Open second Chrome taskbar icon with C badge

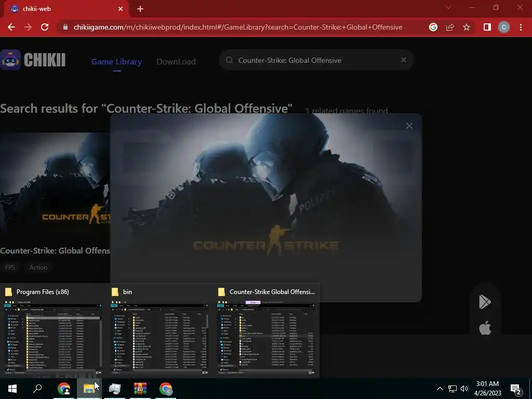coord(166,389)
